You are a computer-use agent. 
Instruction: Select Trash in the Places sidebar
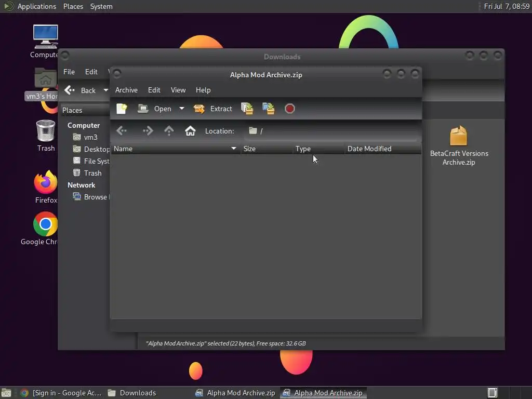click(x=87, y=173)
